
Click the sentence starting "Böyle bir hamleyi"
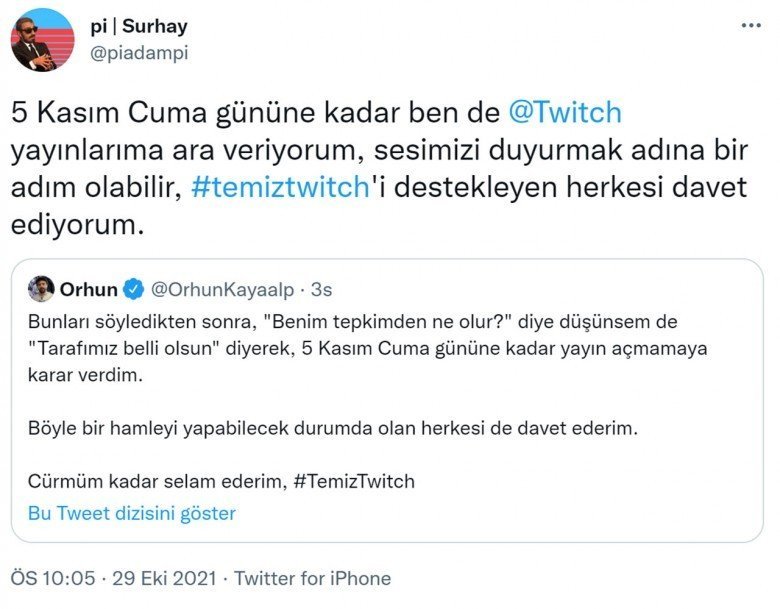pos(332,428)
